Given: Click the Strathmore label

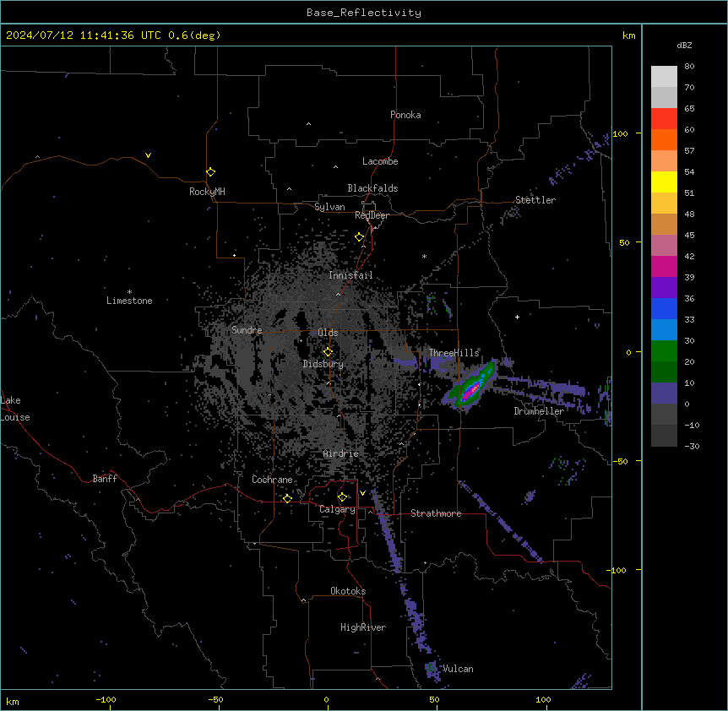Looking at the screenshot, I should pyautogui.click(x=436, y=513).
